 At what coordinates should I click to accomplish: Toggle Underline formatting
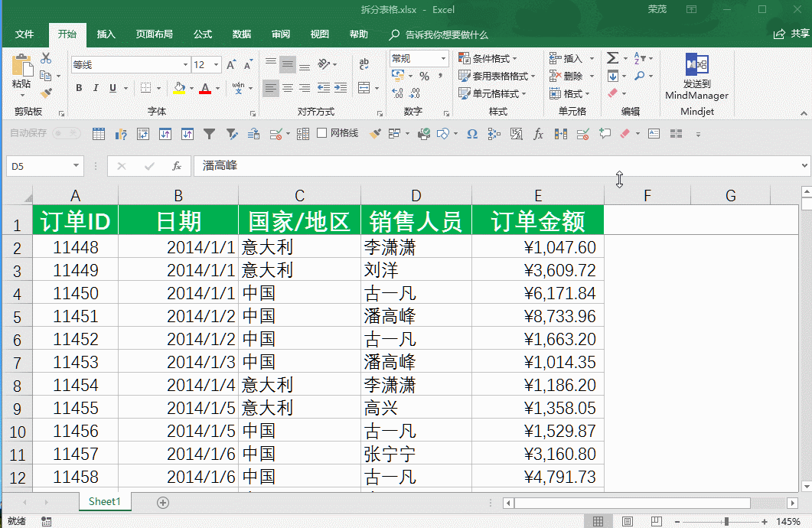(113, 88)
